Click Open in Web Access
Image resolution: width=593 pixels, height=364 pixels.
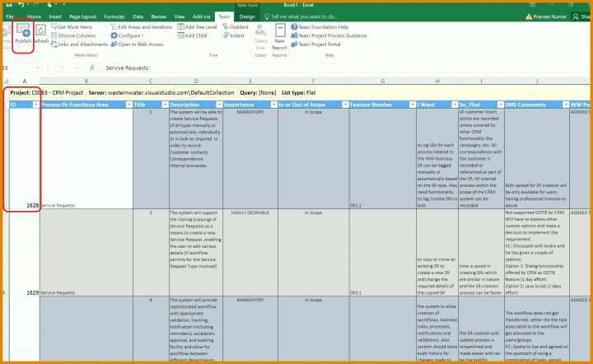coord(138,44)
